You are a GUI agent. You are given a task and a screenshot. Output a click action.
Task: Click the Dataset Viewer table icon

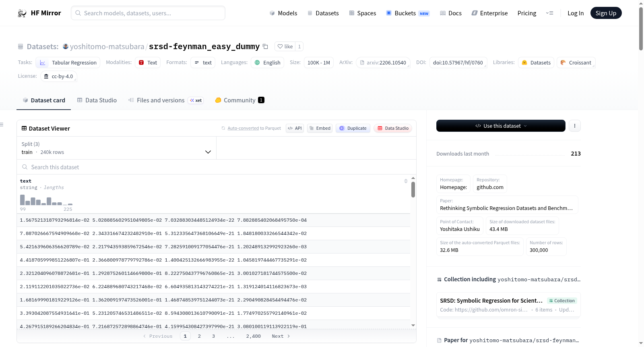click(24, 128)
